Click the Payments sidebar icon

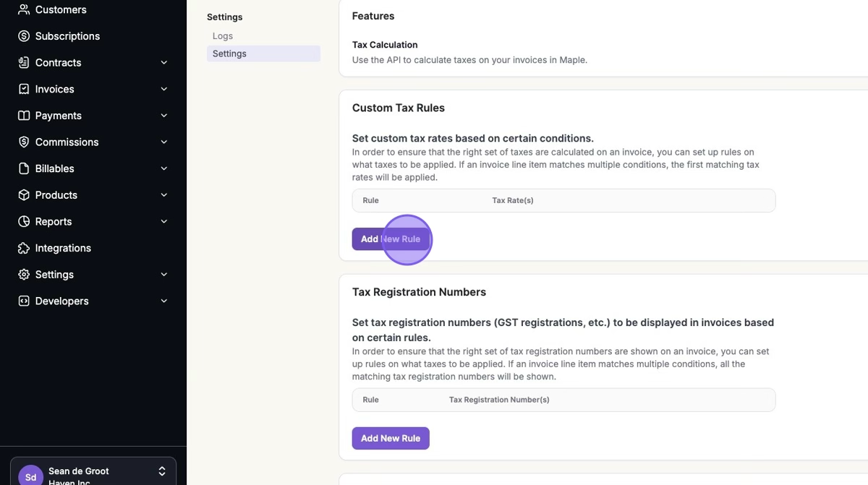point(24,116)
